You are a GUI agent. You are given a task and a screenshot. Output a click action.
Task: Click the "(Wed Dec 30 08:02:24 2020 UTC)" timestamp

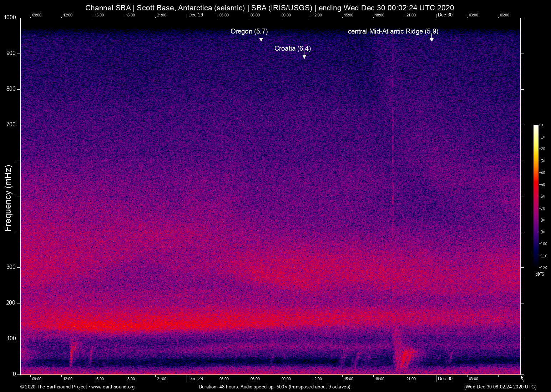click(500, 387)
